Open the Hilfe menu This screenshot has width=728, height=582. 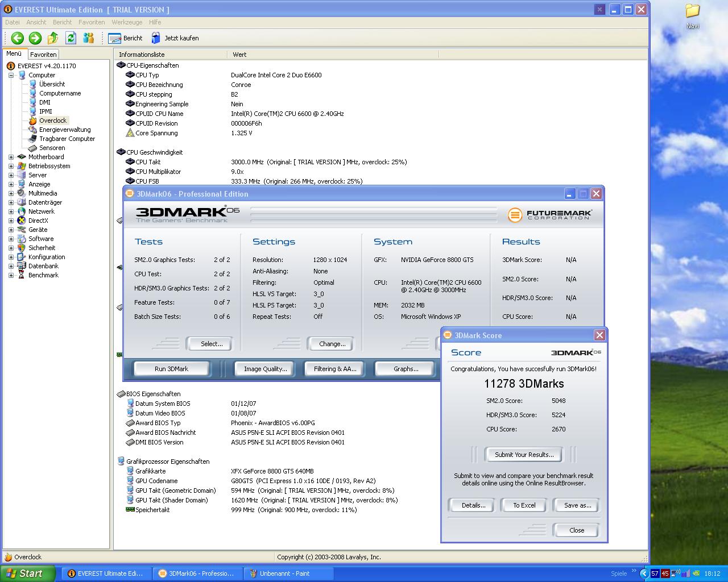(x=155, y=22)
